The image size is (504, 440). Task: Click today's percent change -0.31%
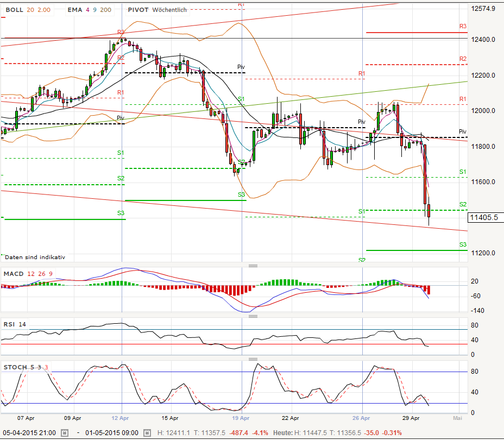click(392, 433)
